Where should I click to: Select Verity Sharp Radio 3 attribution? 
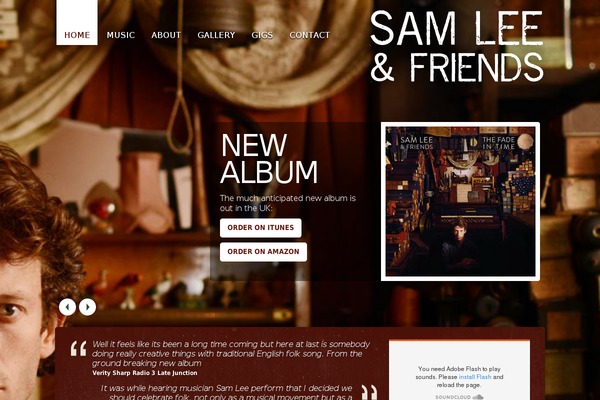pos(145,373)
